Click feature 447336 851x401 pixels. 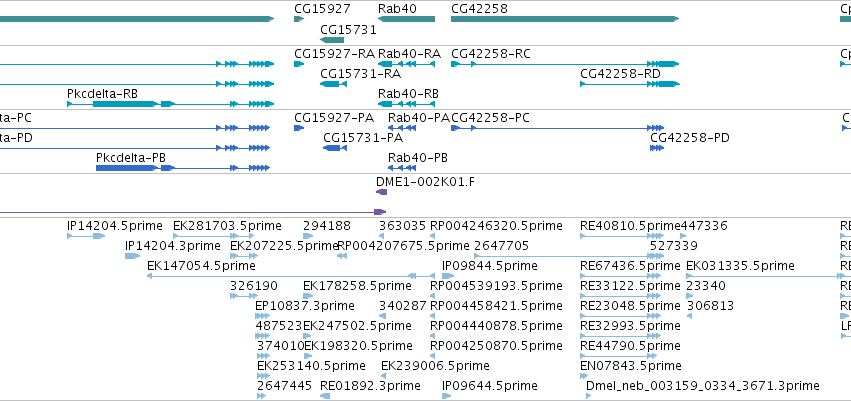[x=704, y=226]
